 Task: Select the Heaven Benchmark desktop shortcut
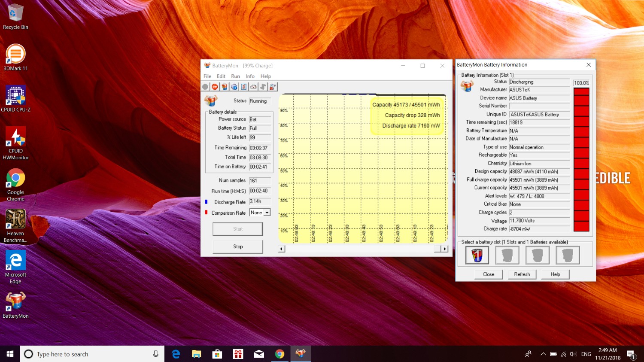click(x=15, y=226)
